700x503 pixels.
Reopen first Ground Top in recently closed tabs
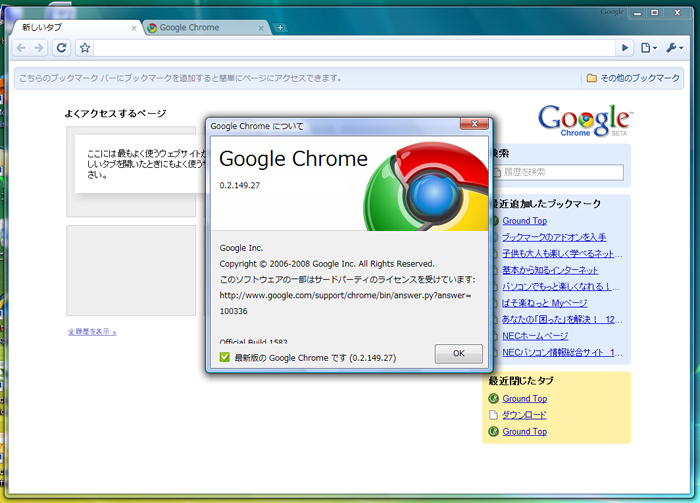coord(525,399)
